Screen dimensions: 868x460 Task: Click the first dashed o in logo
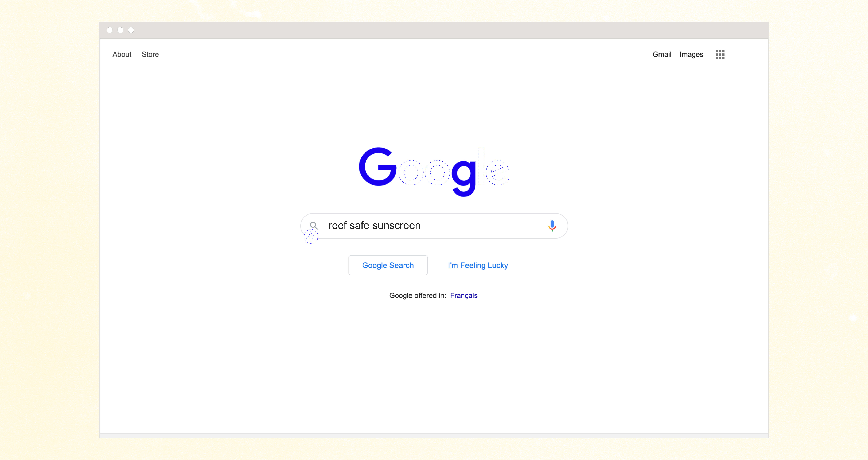pyautogui.click(x=411, y=173)
